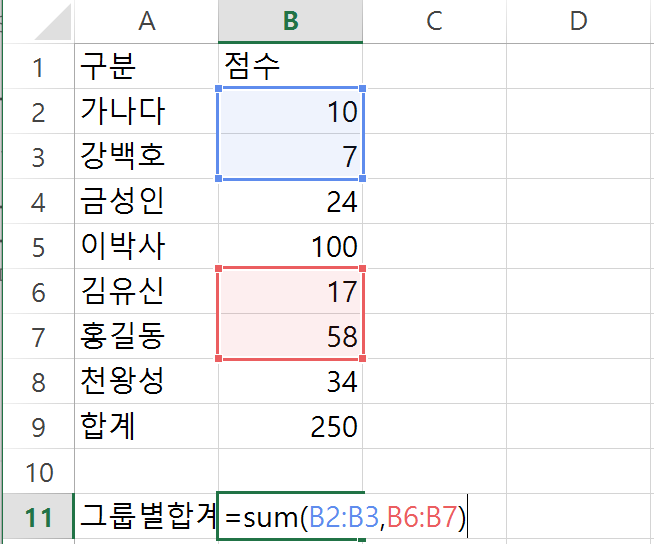The width and height of the screenshot is (654, 544).
Task: Click the 그룹별합계 label cell
Action: [x=146, y=518]
